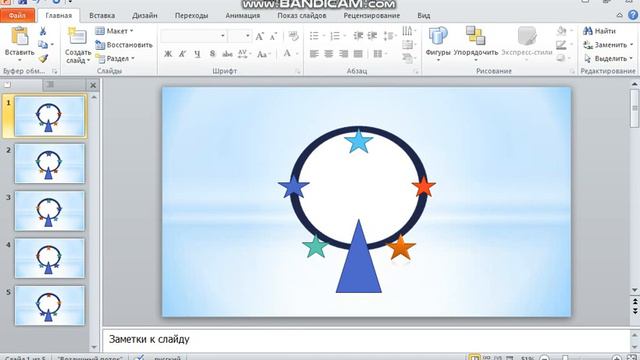Expand the Раздел section dropdown
The height and width of the screenshot is (360, 640).
(x=115, y=58)
